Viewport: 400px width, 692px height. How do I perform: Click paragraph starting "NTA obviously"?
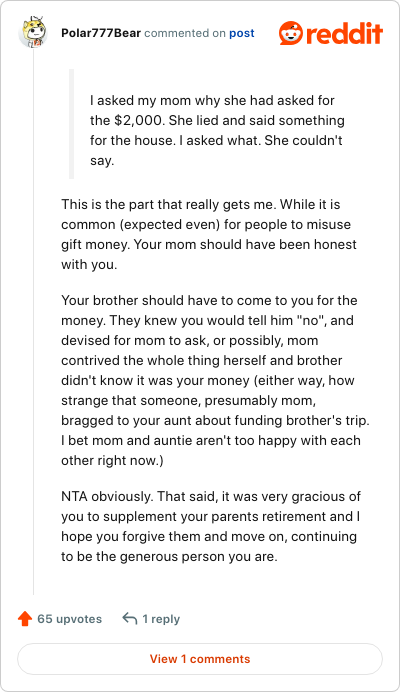[x=211, y=527]
